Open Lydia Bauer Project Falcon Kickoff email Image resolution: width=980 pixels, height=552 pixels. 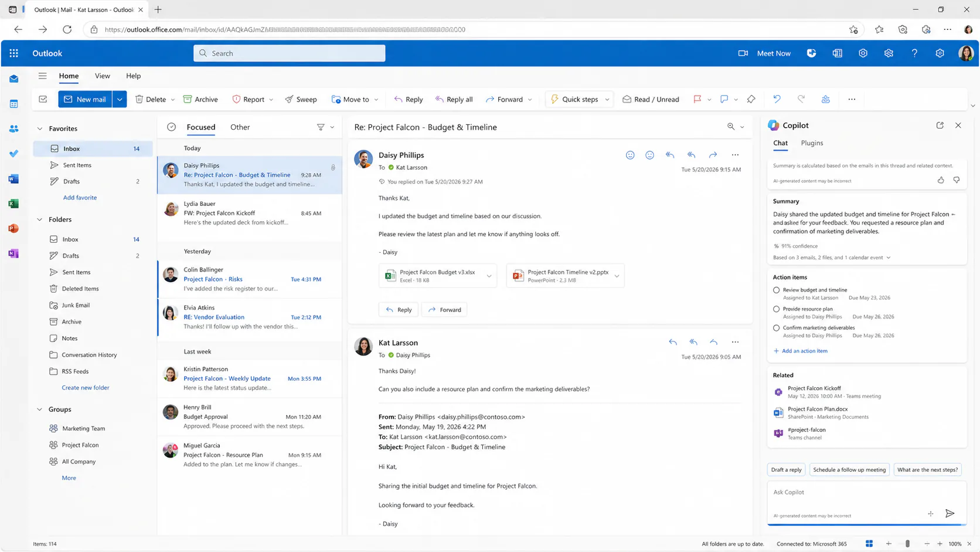point(250,213)
